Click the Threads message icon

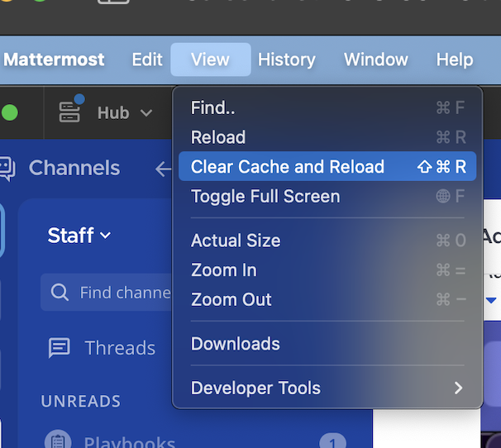tap(59, 348)
